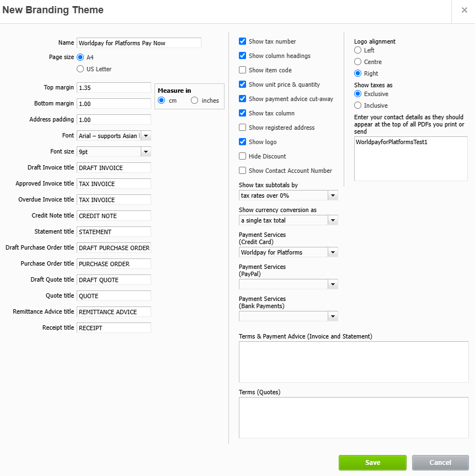Open Show tax subtotals by dropdown
Image resolution: width=475 pixels, height=476 pixels.
[x=333, y=195]
